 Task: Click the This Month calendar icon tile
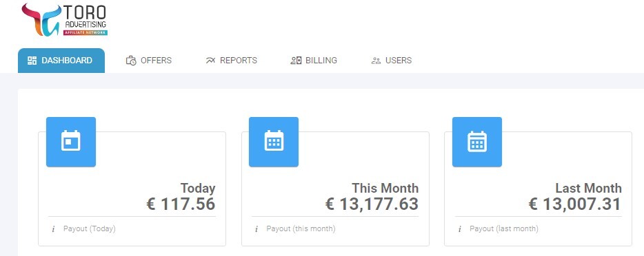point(274,142)
